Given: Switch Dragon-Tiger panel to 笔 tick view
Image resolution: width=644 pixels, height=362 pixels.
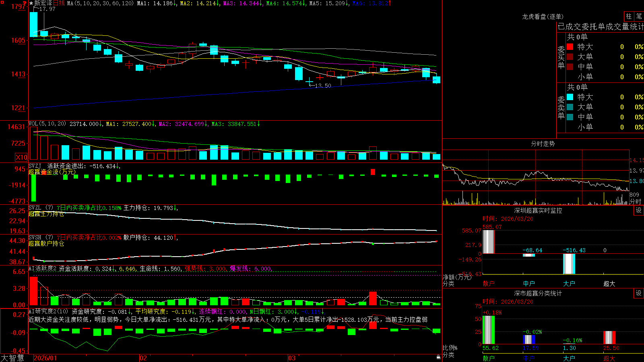Looking at the screenshot, I should tap(639, 16).
